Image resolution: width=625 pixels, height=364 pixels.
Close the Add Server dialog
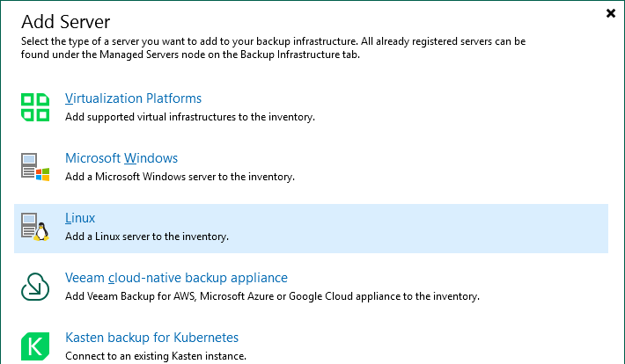(611, 13)
